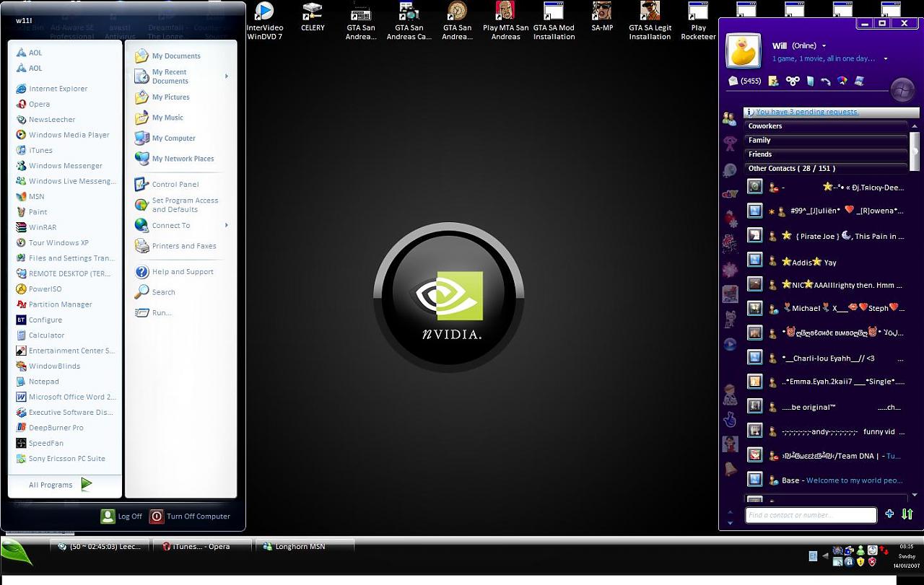Select the SA-MP desktop shortcut
The height and width of the screenshot is (585, 924).
point(602,17)
